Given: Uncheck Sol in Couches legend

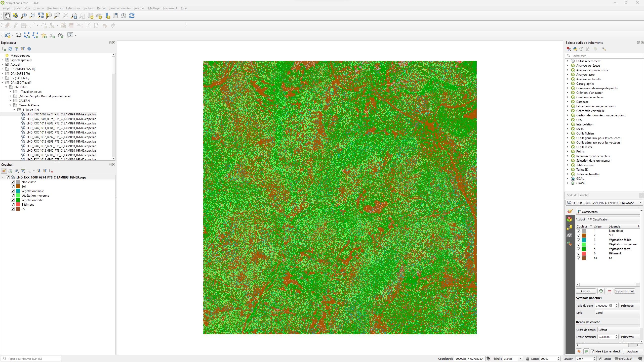Looking at the screenshot, I should click(13, 186).
